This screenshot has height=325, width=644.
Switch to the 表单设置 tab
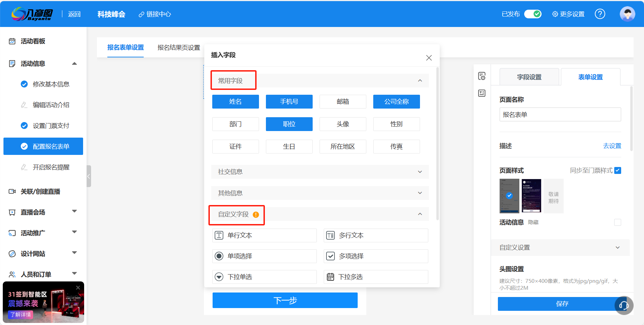pos(590,77)
